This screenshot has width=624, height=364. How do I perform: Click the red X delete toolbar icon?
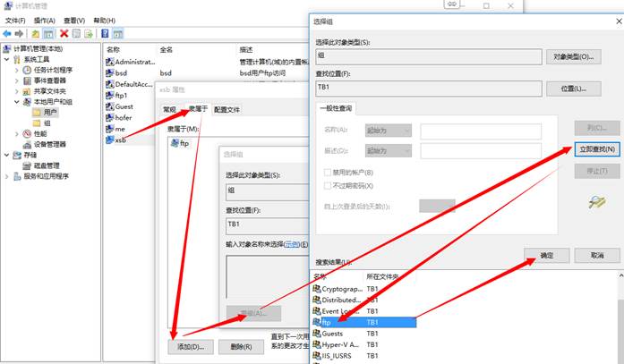[64, 34]
